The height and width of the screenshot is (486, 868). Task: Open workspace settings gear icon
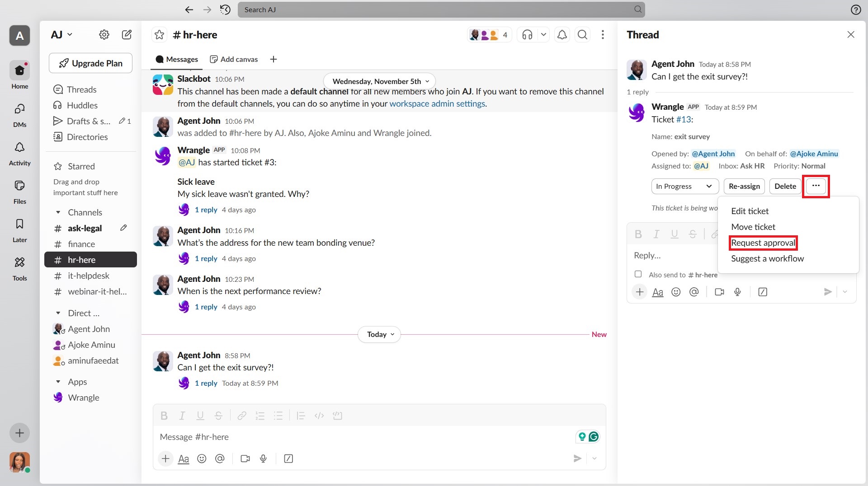pos(104,35)
